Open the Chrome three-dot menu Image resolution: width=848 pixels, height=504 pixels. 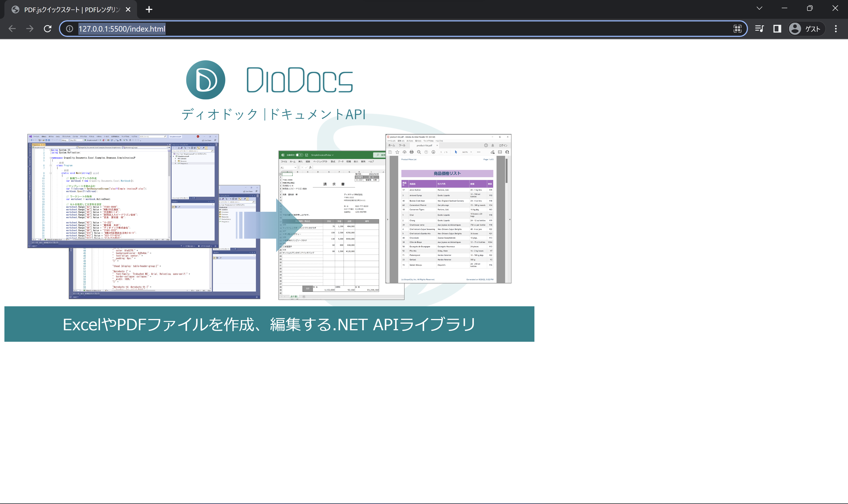coord(836,29)
